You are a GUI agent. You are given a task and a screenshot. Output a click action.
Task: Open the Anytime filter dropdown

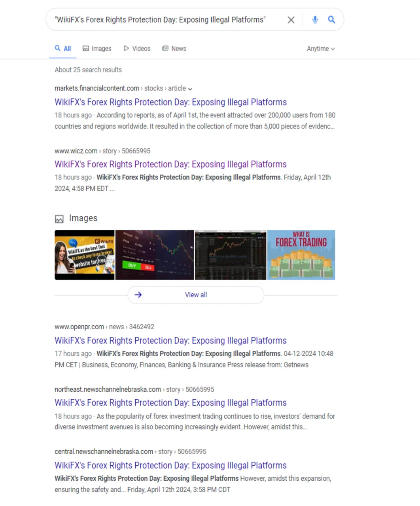(x=321, y=49)
